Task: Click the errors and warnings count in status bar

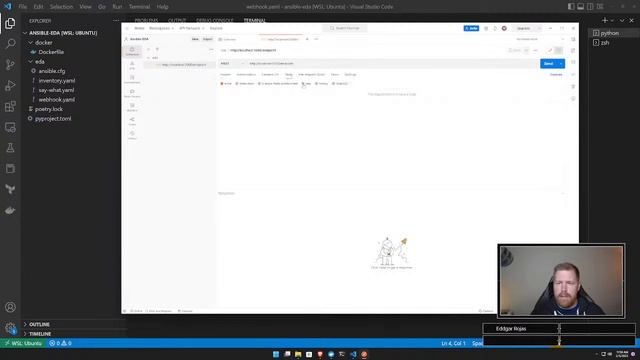Action: click(60, 343)
